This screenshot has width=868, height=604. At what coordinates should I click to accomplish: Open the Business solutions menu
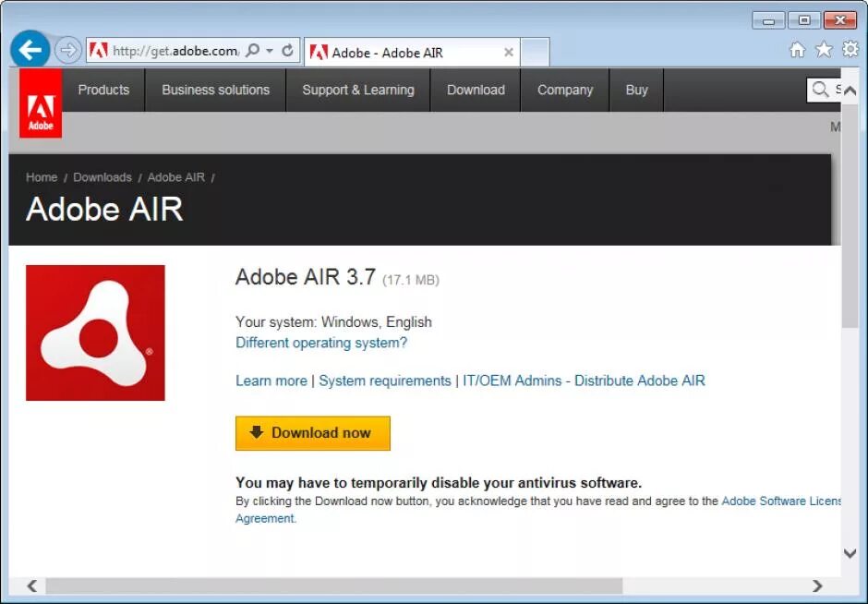pyautogui.click(x=215, y=90)
